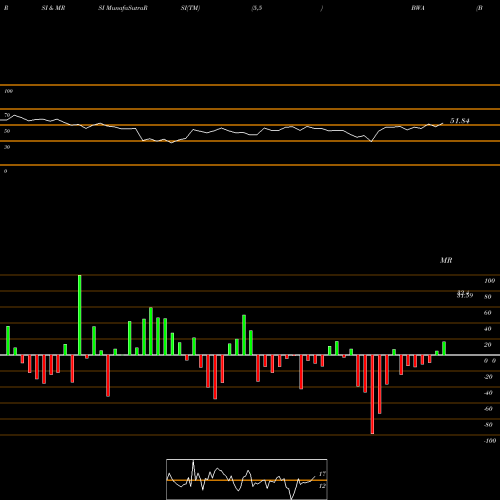Screen dimensions: 500x500
Task: Click the '(3,5' parameter text
Action: (x=257, y=8)
